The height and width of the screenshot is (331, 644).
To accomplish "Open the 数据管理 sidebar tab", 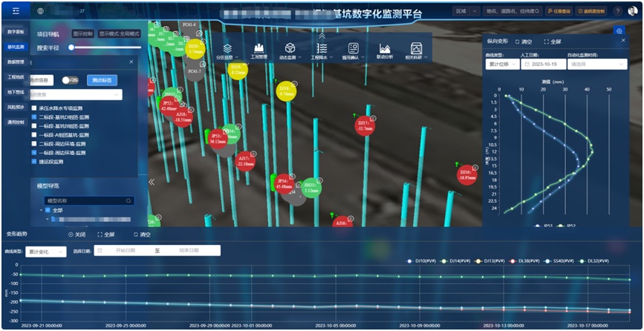I will click(16, 62).
